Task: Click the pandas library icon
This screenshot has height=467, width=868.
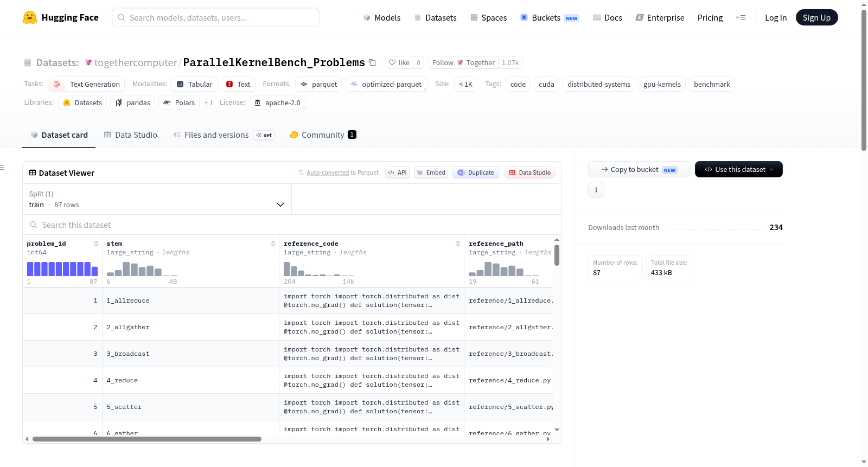Action: coord(119,103)
